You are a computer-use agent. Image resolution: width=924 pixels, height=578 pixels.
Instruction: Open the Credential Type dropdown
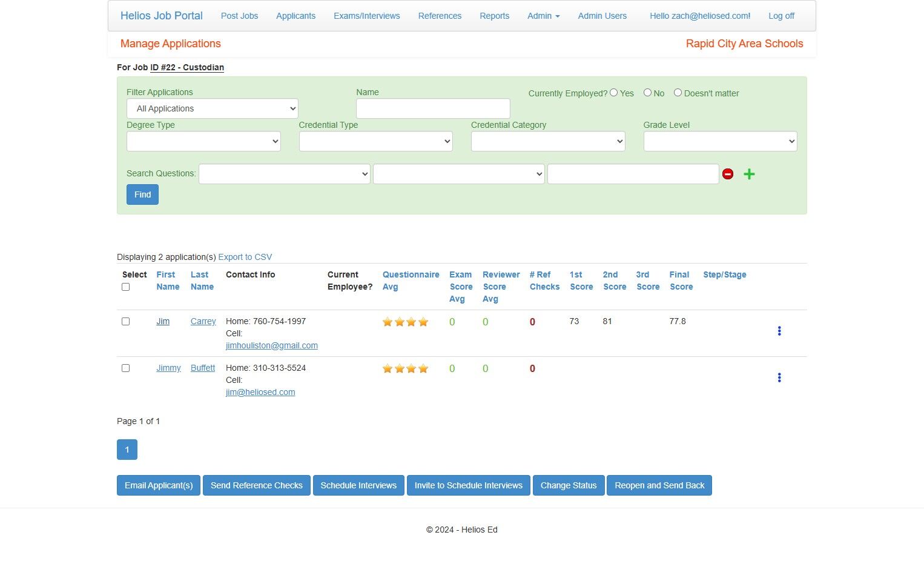376,141
